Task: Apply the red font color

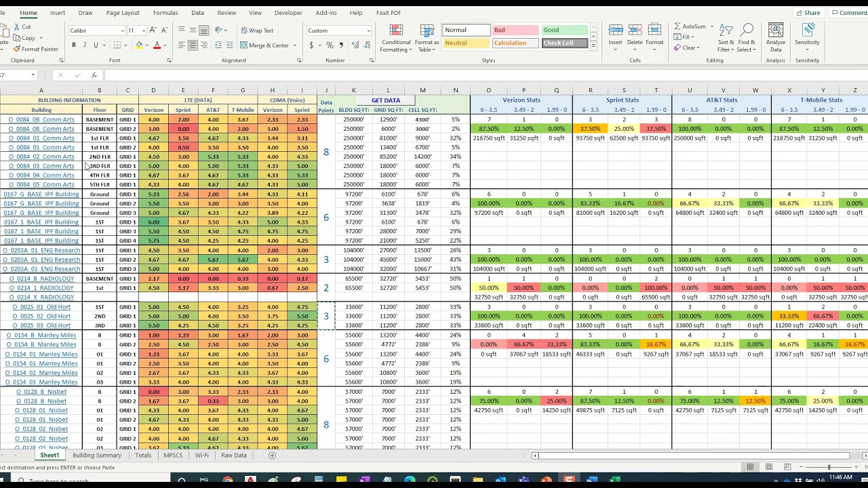Action: tap(157, 45)
